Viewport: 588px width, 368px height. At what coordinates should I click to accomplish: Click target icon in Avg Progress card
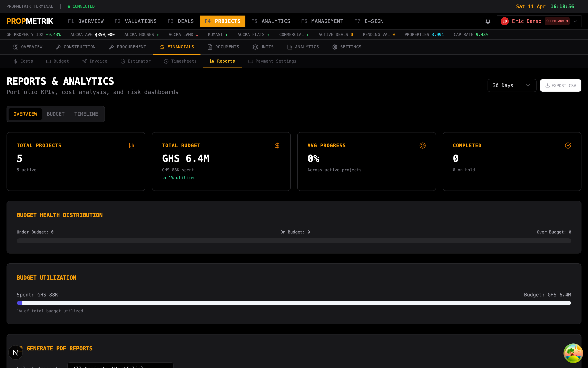[x=423, y=146]
